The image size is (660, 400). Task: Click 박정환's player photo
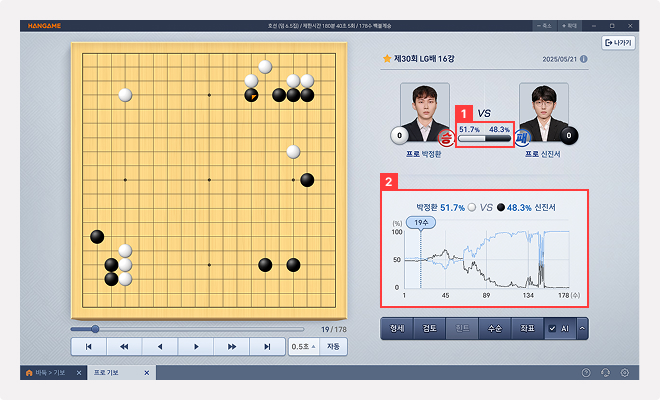coord(425,112)
